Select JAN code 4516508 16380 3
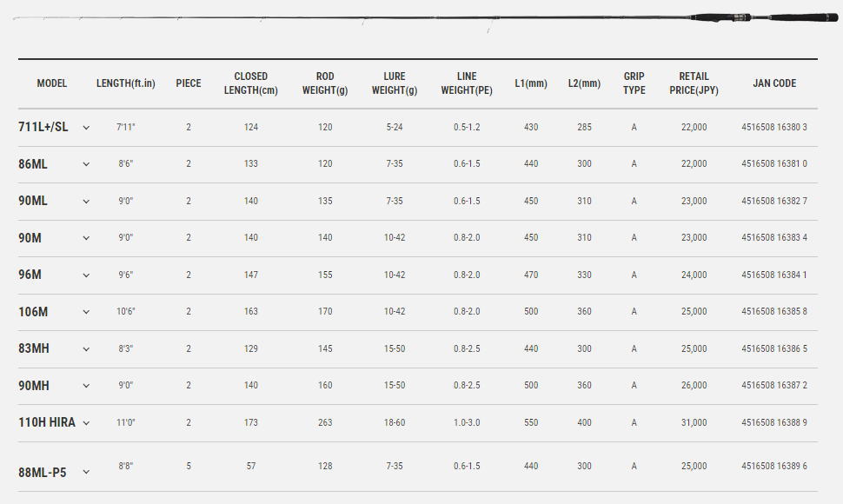The image size is (843, 504). [x=774, y=128]
